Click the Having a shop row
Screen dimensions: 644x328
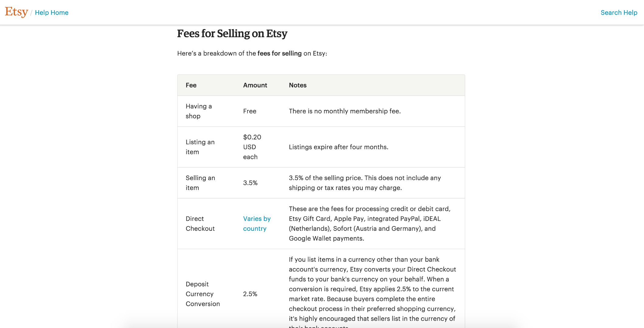click(x=199, y=111)
